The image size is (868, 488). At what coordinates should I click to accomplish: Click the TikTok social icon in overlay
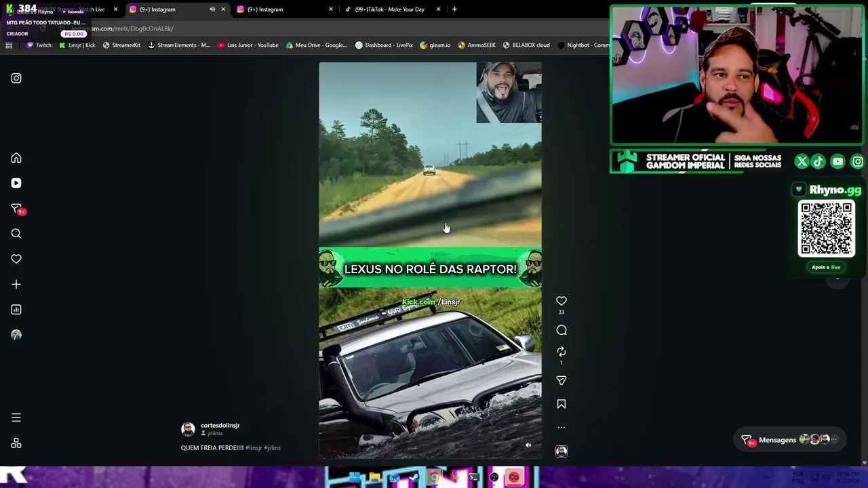[x=818, y=162]
